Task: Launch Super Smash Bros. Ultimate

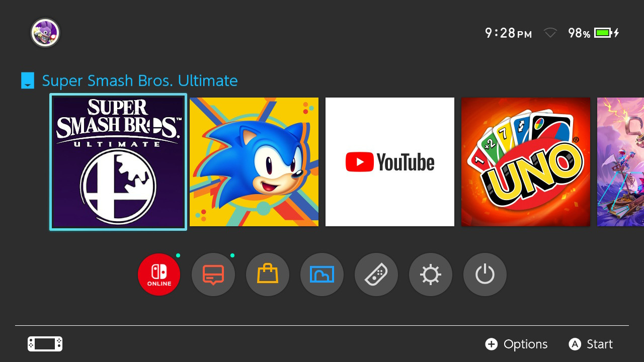Action: pos(118,162)
